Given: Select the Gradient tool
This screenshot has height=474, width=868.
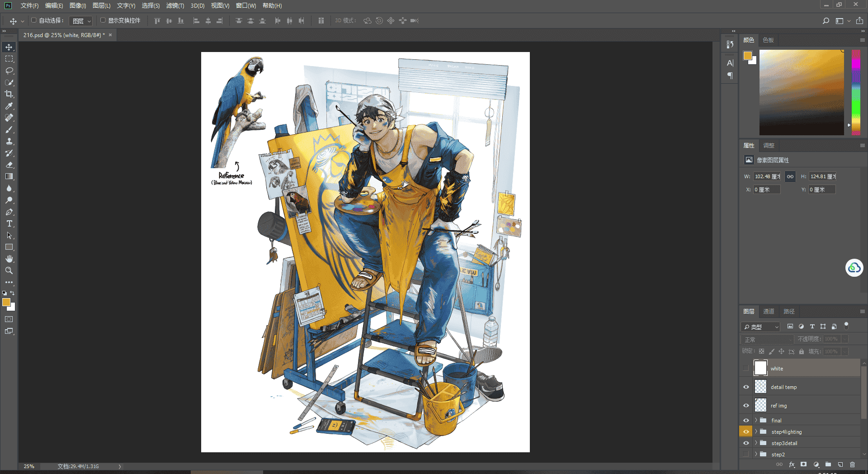Looking at the screenshot, I should point(9,176).
